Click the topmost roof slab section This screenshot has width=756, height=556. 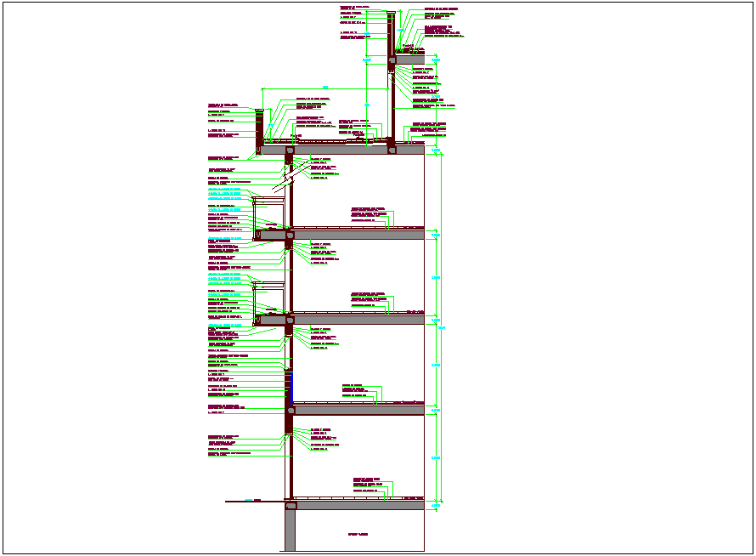tap(410, 60)
